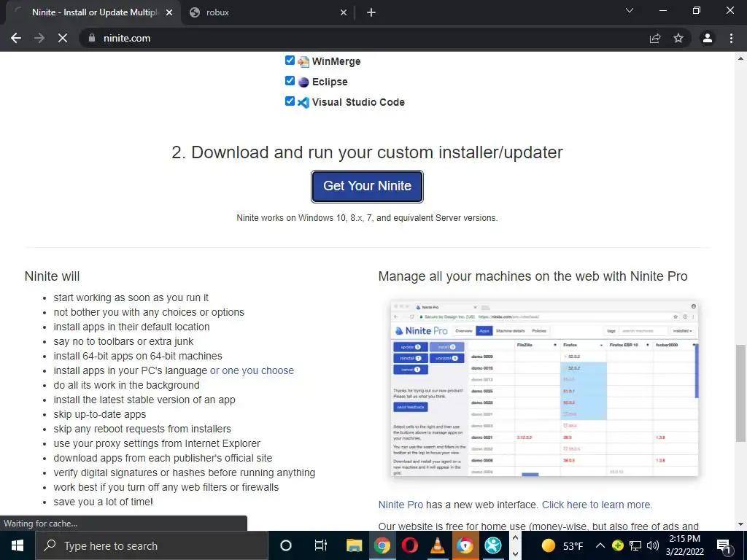
Task: Click the Ninite Pro screenshot thumbnail
Action: tap(544, 388)
